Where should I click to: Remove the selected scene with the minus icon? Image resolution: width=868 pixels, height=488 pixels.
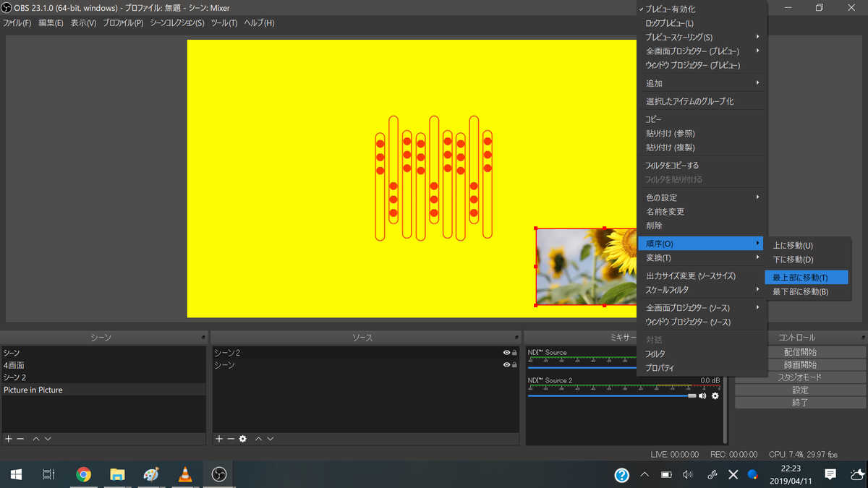click(20, 439)
